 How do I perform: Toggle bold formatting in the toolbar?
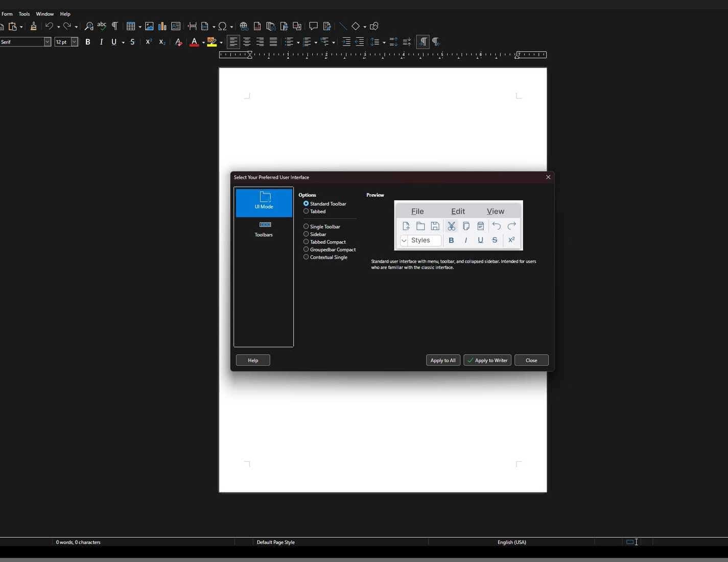88,42
